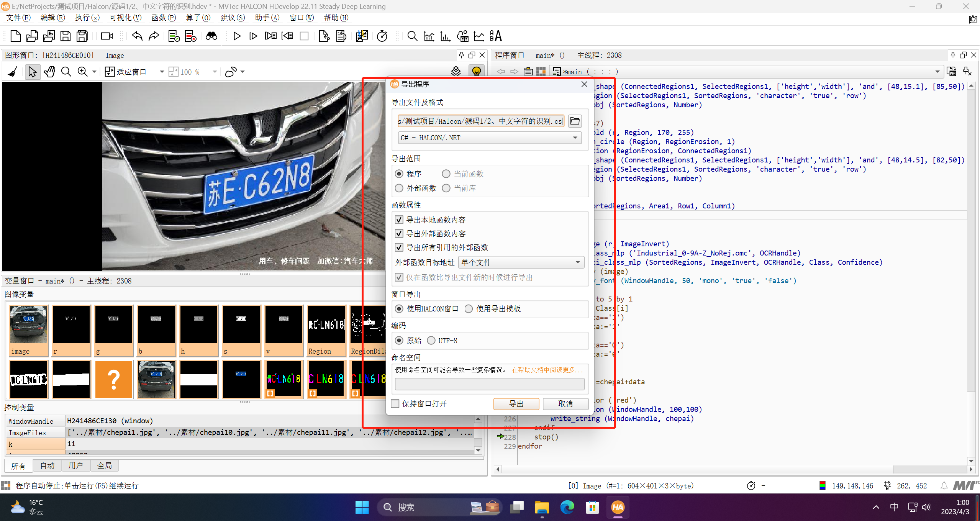980x521 pixels.
Task: Click the lightbulb icon in graphics window
Action: pyautogui.click(x=476, y=71)
